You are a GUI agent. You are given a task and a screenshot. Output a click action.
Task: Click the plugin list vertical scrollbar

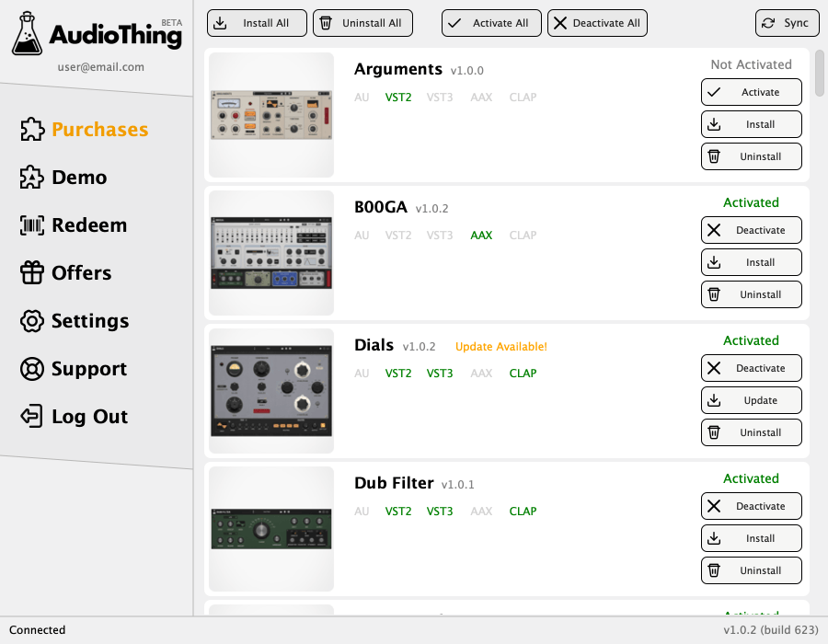(x=819, y=72)
